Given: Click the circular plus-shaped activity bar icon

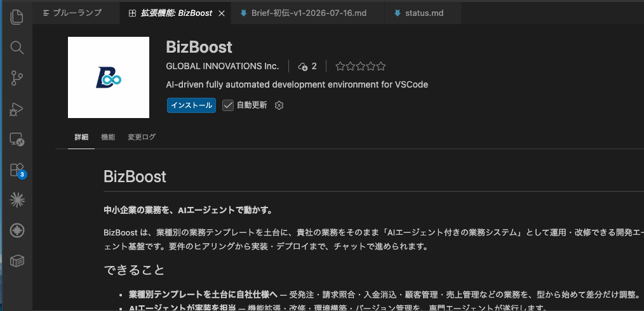Looking at the screenshot, I should (x=17, y=230).
